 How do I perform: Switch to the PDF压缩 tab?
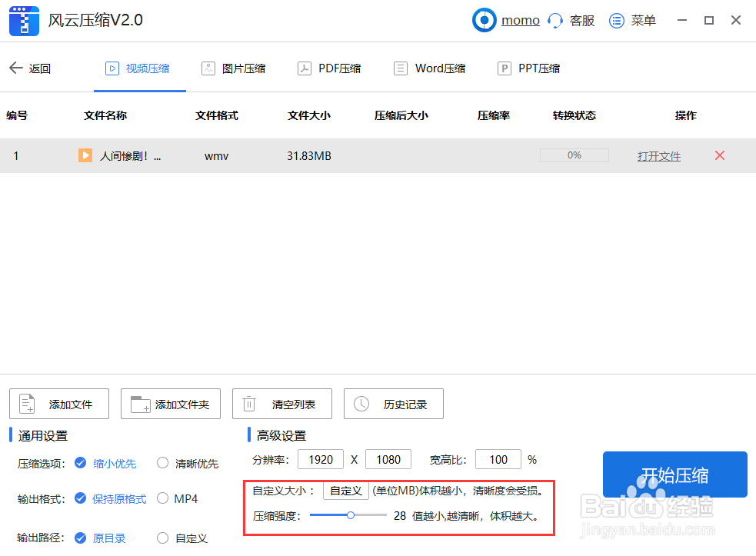(x=329, y=68)
